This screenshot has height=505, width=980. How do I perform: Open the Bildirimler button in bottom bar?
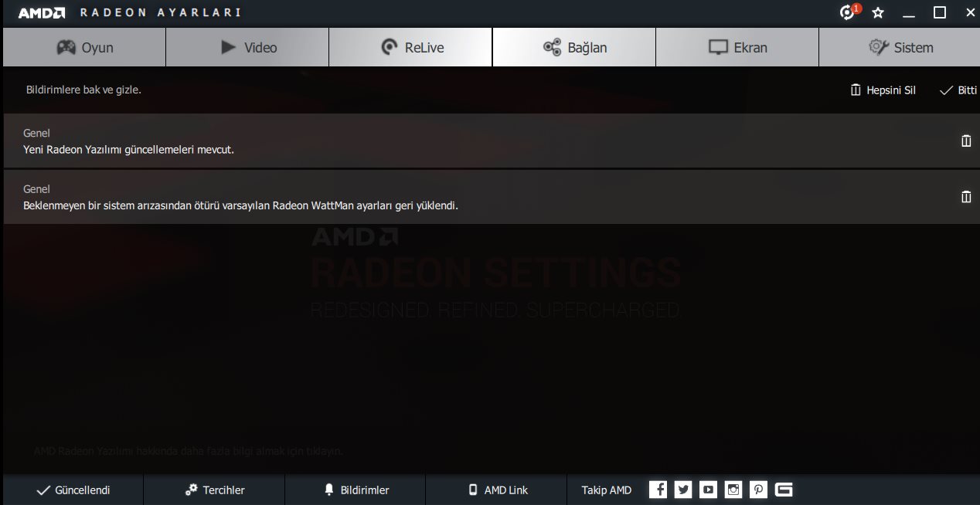pyautogui.click(x=356, y=490)
